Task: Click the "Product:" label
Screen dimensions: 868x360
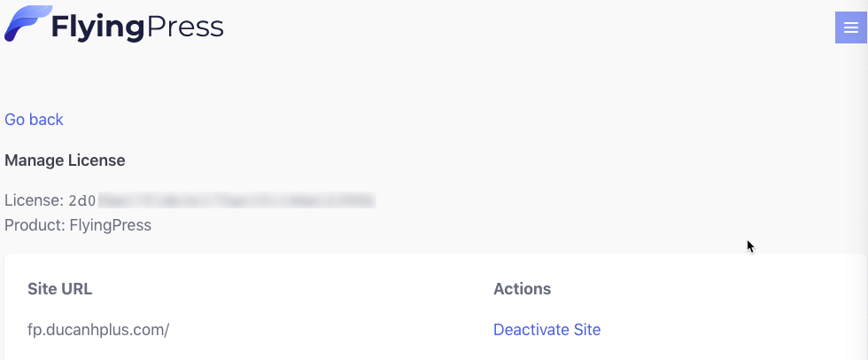Action: coord(35,225)
